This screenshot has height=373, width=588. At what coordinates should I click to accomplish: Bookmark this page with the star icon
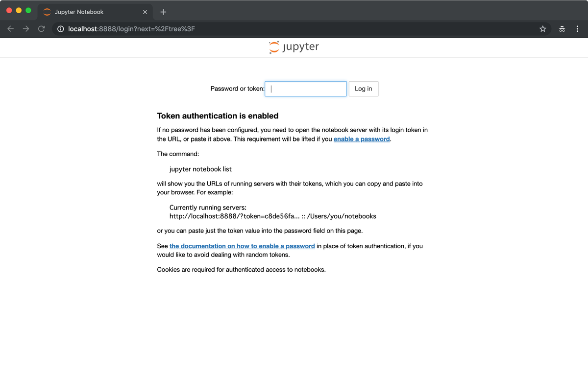[543, 29]
